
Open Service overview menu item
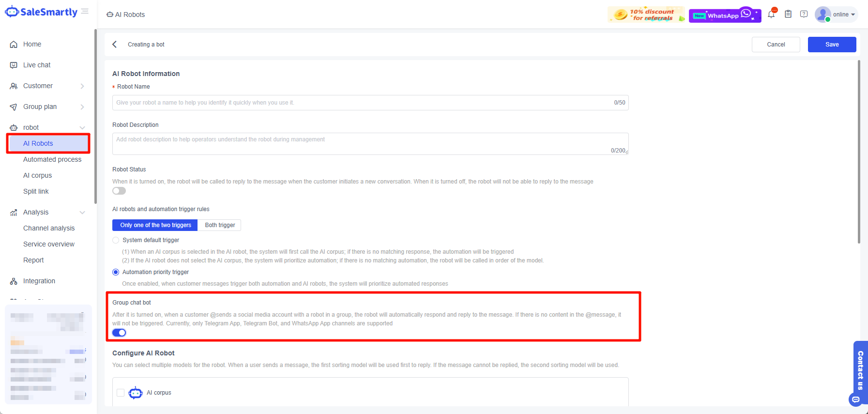click(x=49, y=244)
